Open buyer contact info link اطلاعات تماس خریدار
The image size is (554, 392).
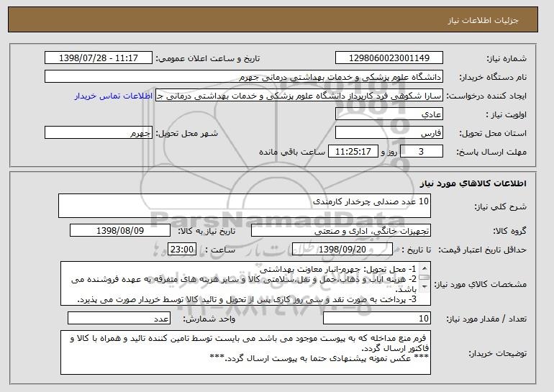click(x=114, y=96)
